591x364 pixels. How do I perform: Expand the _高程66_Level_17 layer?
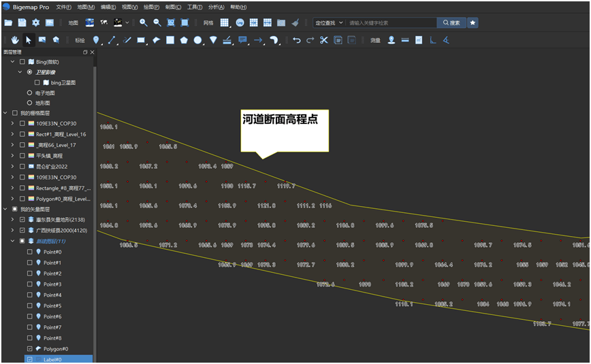pos(13,145)
